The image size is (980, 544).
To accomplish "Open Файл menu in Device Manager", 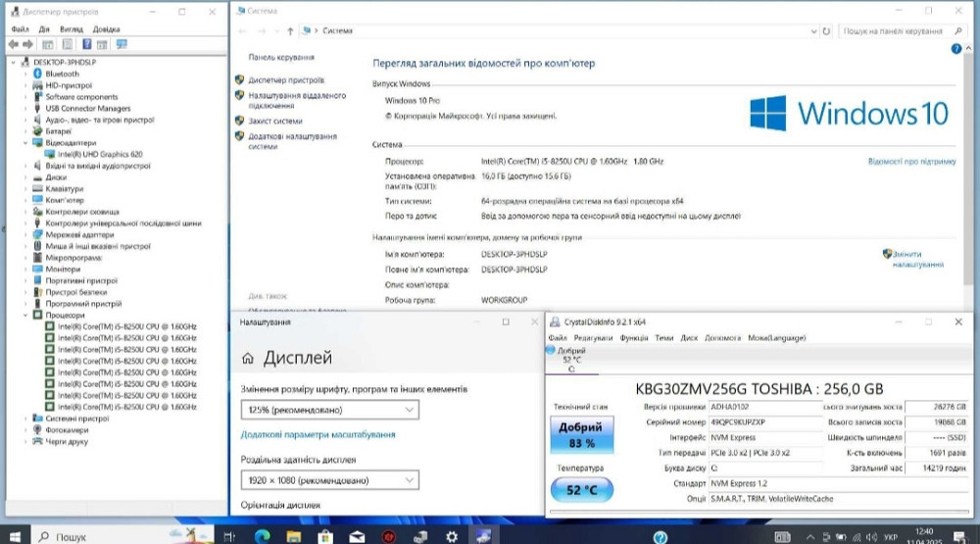I will pos(20,29).
